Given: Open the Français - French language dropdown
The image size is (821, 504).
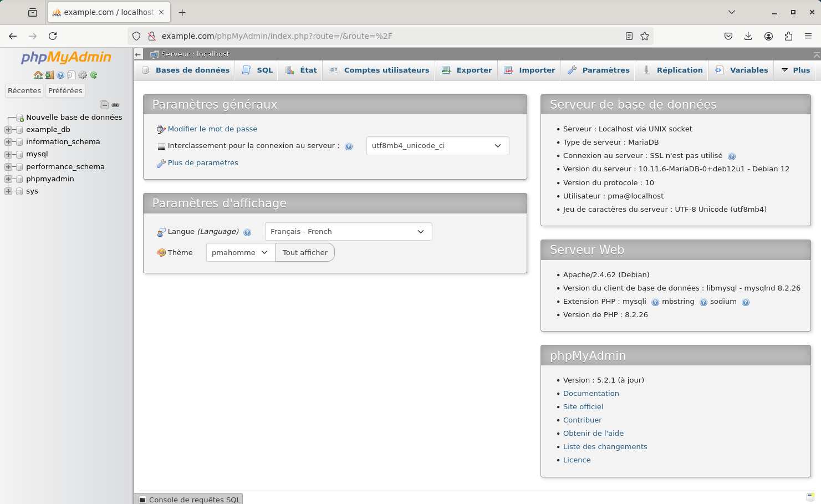Looking at the screenshot, I should tap(348, 232).
